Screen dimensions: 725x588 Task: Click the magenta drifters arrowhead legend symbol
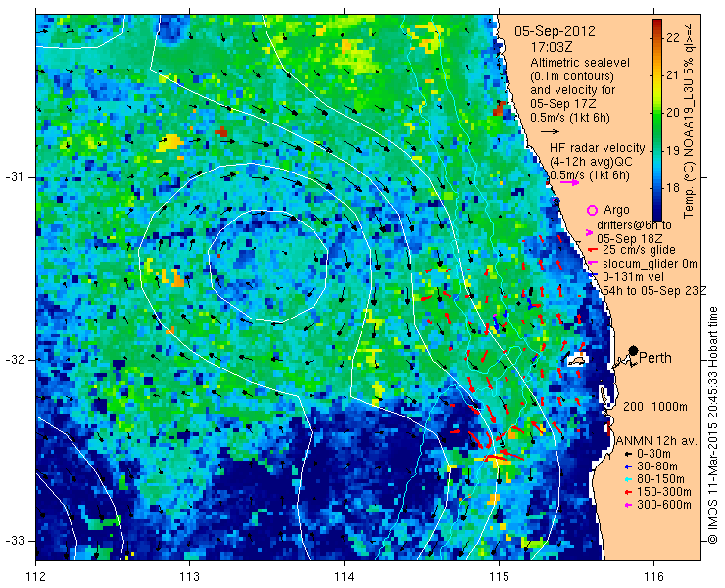coord(589,232)
